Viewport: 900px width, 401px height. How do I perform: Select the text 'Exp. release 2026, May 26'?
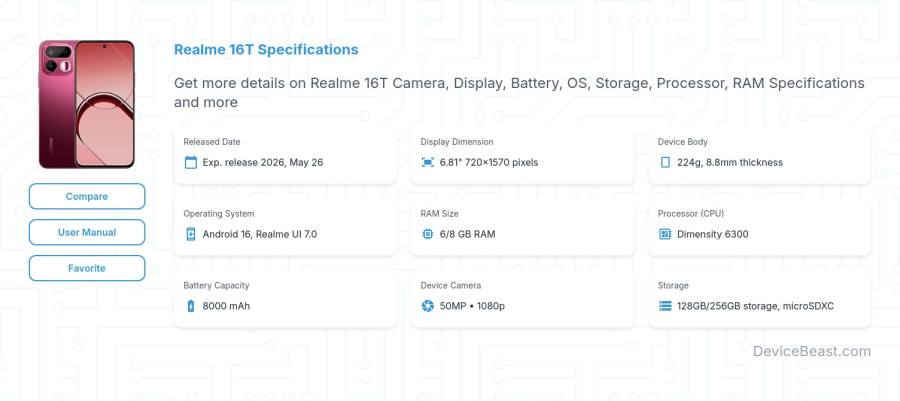pyautogui.click(x=263, y=162)
